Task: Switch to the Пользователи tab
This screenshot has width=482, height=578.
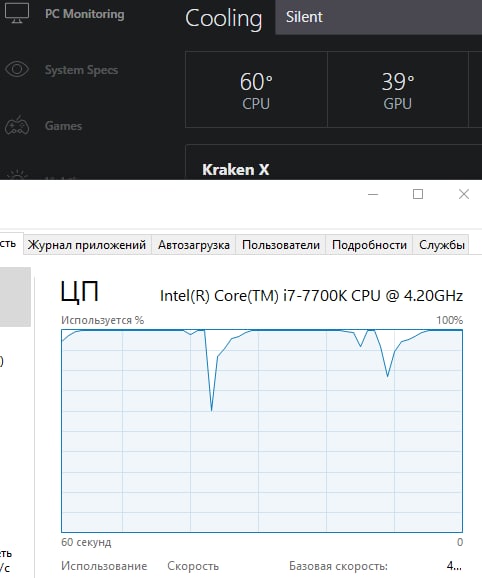Action: [281, 245]
